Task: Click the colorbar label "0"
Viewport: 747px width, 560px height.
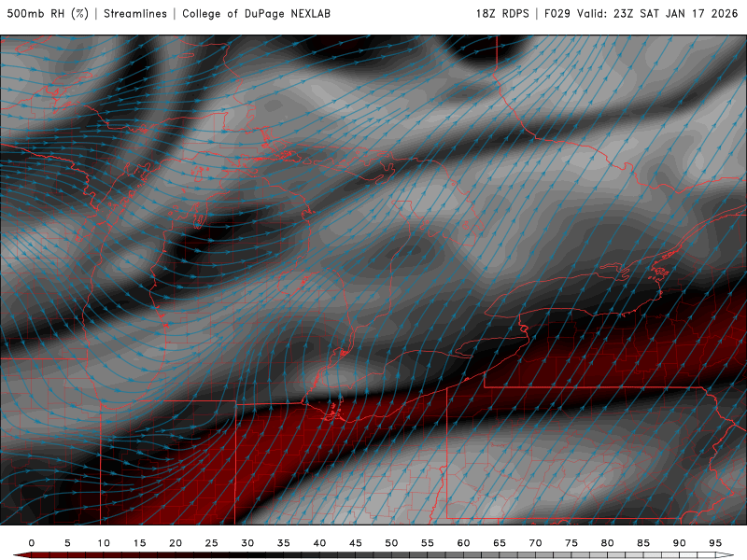Action: [x=32, y=543]
